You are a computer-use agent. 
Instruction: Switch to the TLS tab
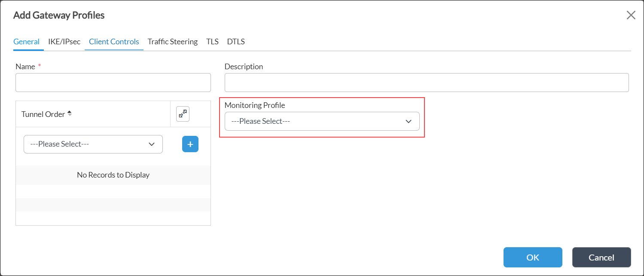click(212, 42)
